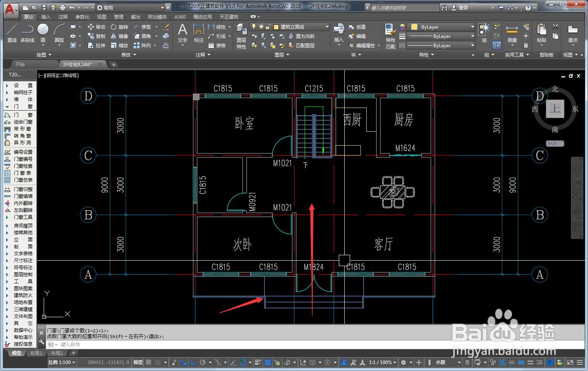Toggle layer light bulb on/off icon
The image size is (588, 371).
[x=254, y=27]
